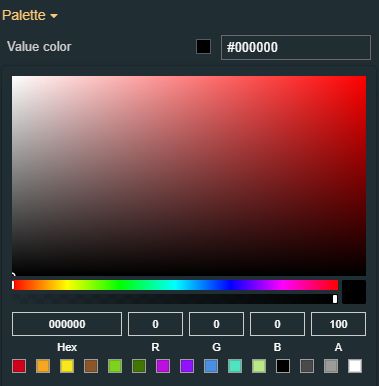
Task: Select the black preset swatch
Action: click(283, 366)
